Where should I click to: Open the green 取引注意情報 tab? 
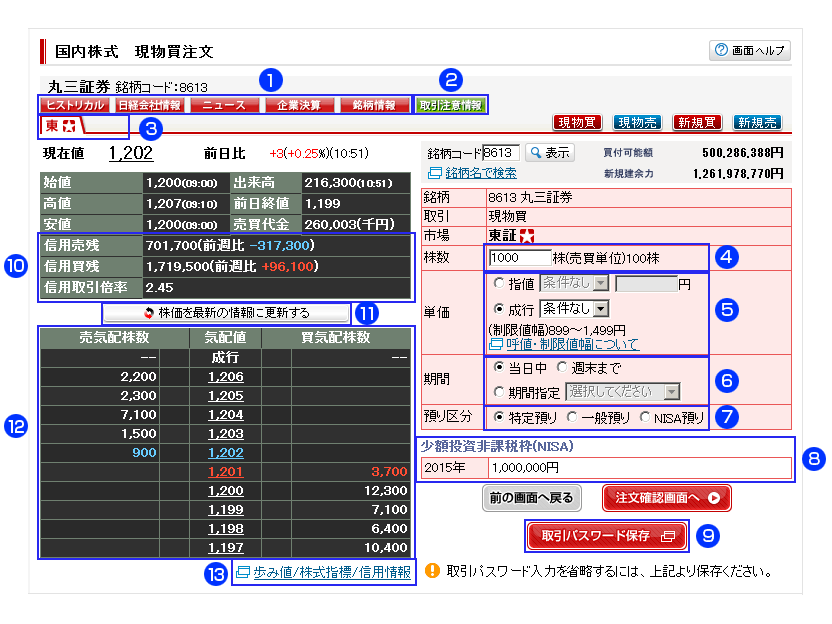point(450,105)
